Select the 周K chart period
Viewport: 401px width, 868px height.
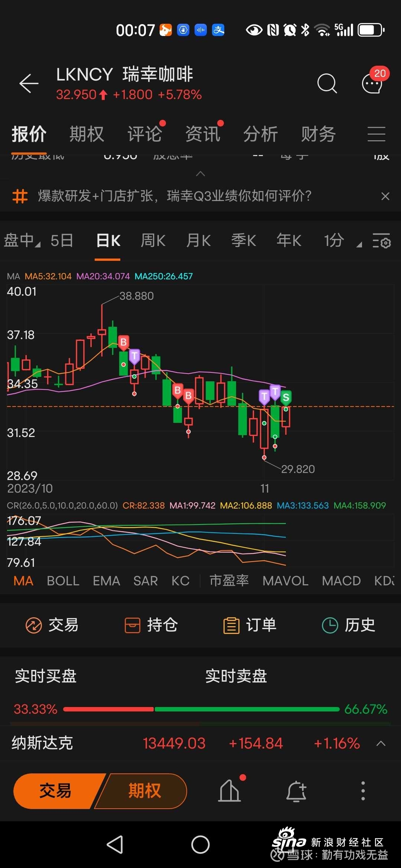coord(153,241)
